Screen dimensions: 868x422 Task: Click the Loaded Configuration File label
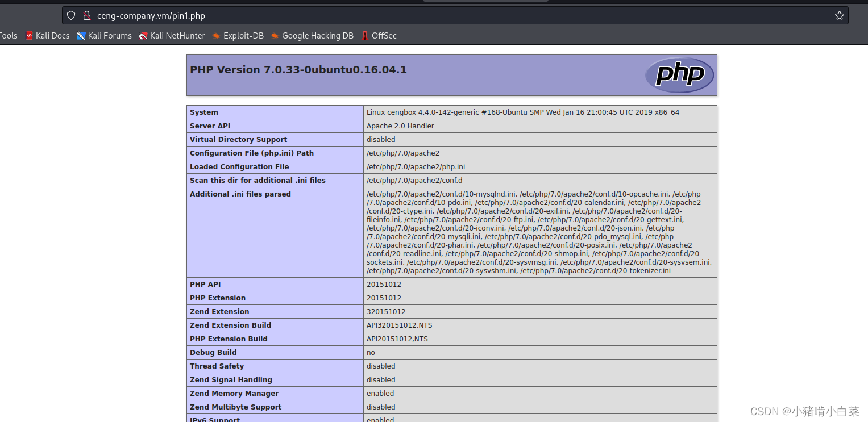click(239, 167)
